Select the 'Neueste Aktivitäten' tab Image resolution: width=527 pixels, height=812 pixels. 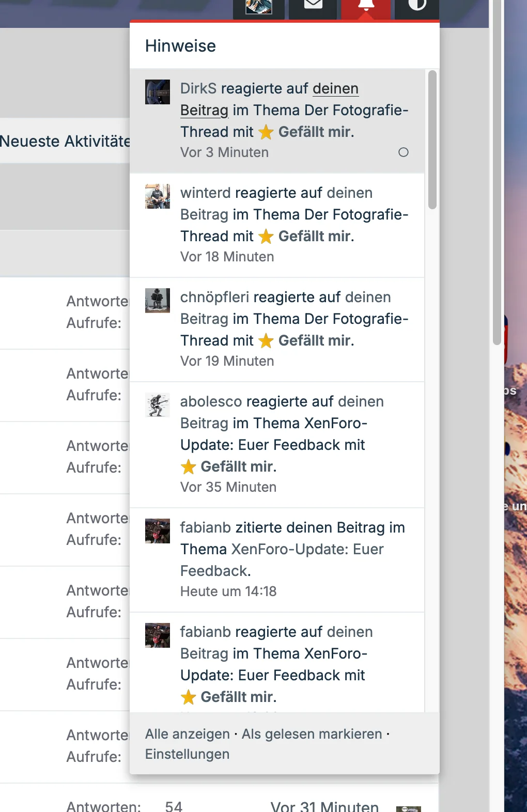coord(65,141)
